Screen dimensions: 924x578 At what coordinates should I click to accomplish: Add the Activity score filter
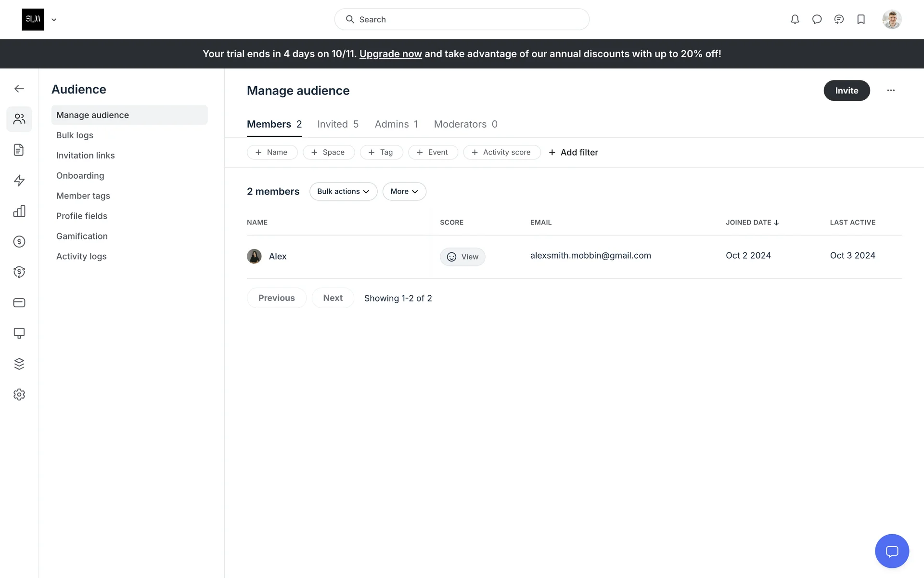pyautogui.click(x=501, y=152)
